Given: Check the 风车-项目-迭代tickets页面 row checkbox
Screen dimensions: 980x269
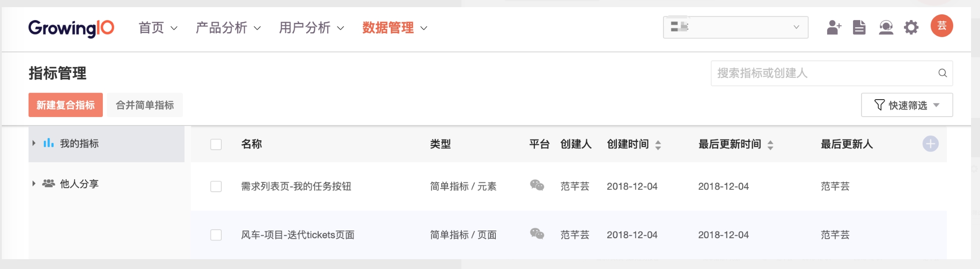Looking at the screenshot, I should [x=216, y=235].
